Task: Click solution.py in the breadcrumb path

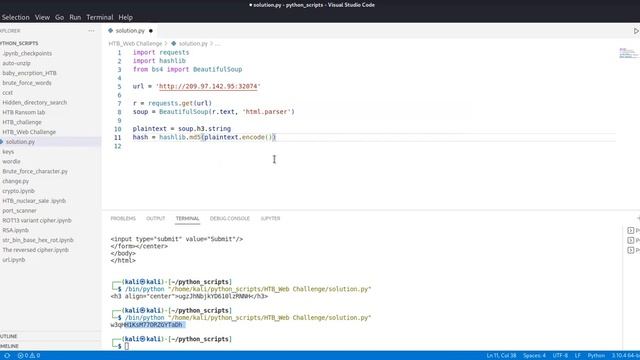Action: coord(193,43)
